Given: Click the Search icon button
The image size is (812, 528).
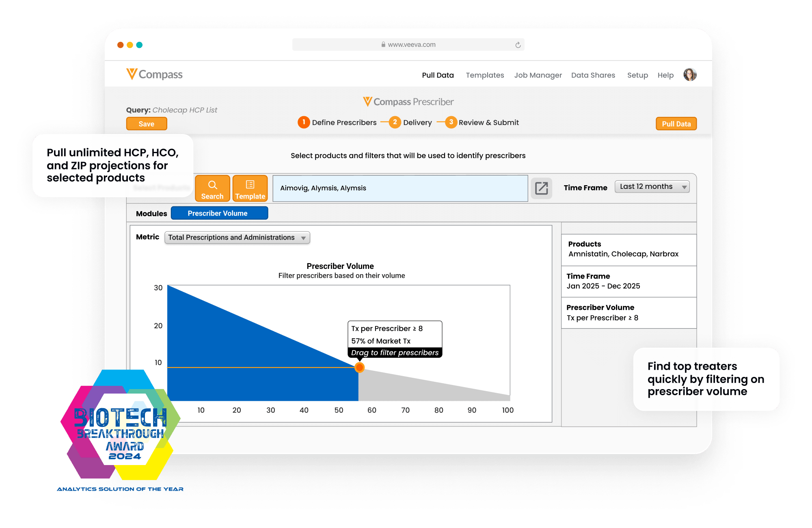Looking at the screenshot, I should 212,187.
